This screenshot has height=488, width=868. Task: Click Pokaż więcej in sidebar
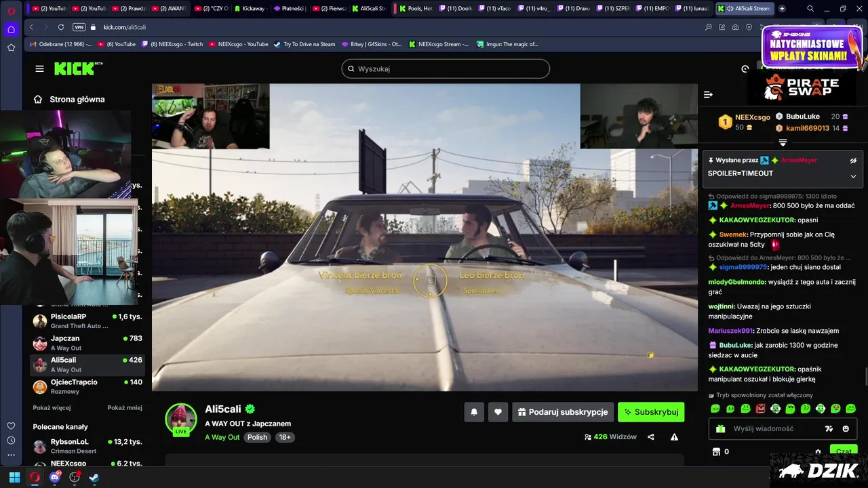(52, 407)
